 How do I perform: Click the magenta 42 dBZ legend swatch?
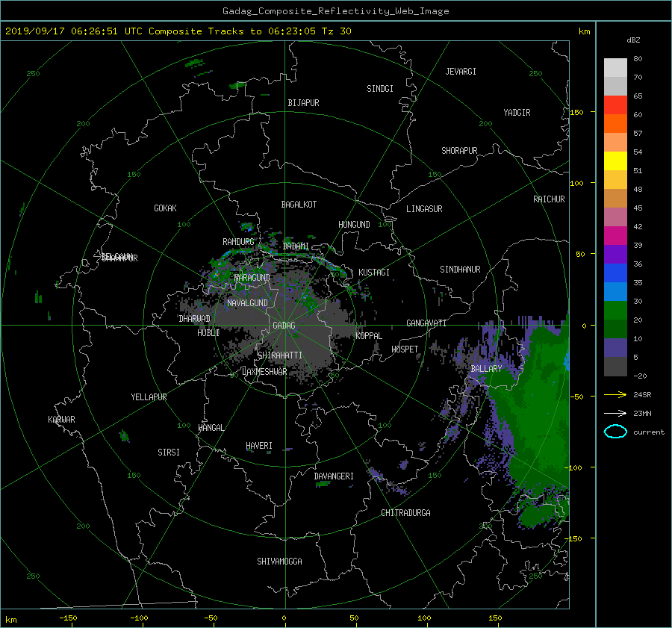[615, 235]
